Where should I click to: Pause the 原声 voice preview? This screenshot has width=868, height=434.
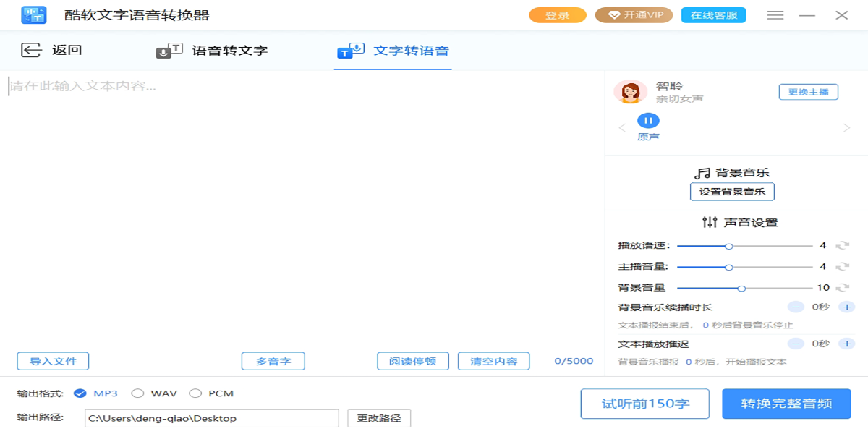coord(648,121)
